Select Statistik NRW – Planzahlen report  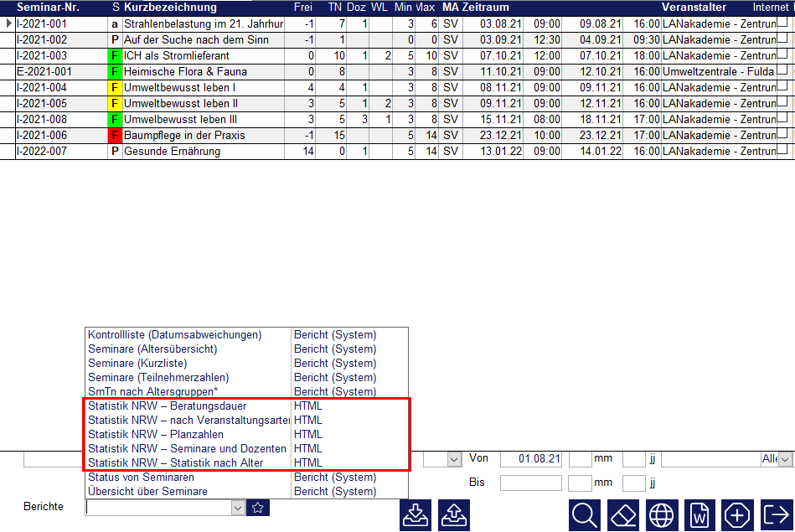[156, 434]
